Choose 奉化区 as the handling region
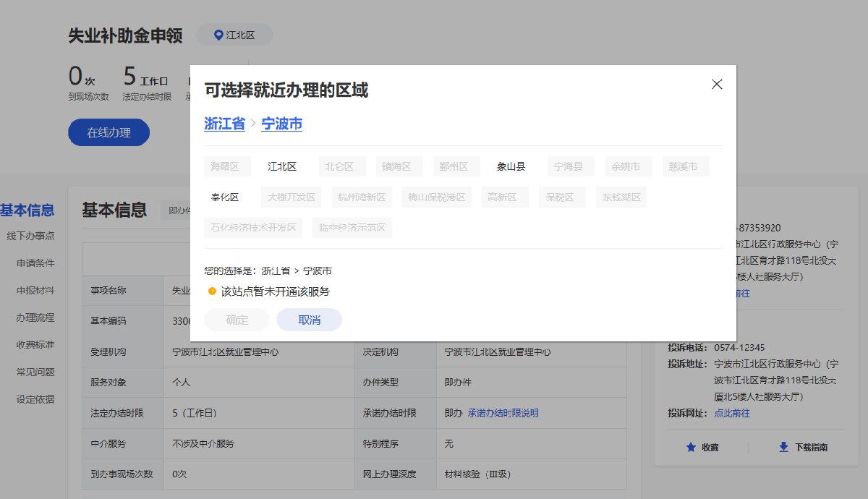 coord(225,197)
